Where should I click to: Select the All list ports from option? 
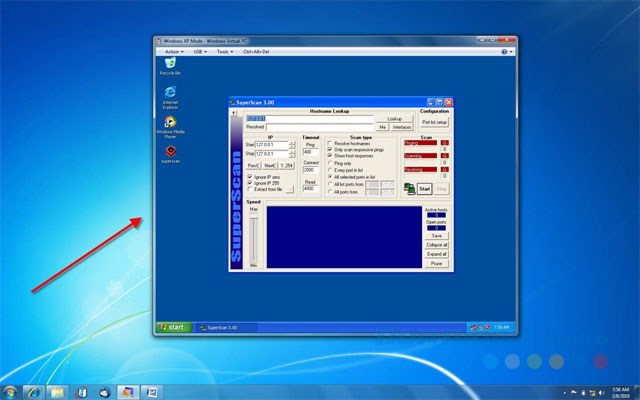[x=330, y=184]
